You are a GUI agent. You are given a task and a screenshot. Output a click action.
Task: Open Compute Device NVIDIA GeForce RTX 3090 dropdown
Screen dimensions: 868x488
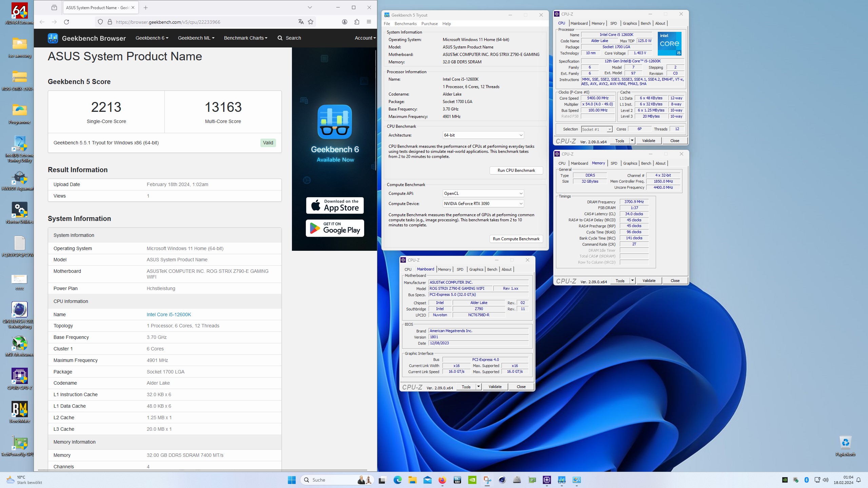(x=483, y=204)
